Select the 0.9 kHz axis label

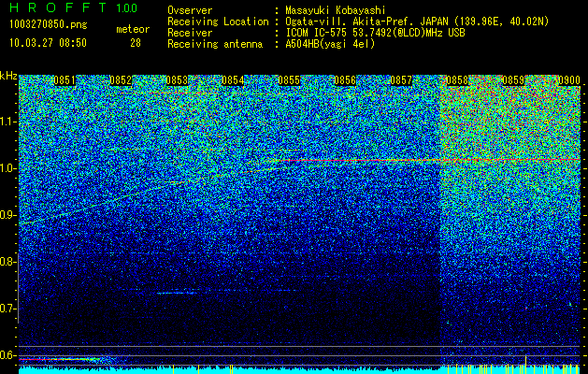tap(7, 215)
